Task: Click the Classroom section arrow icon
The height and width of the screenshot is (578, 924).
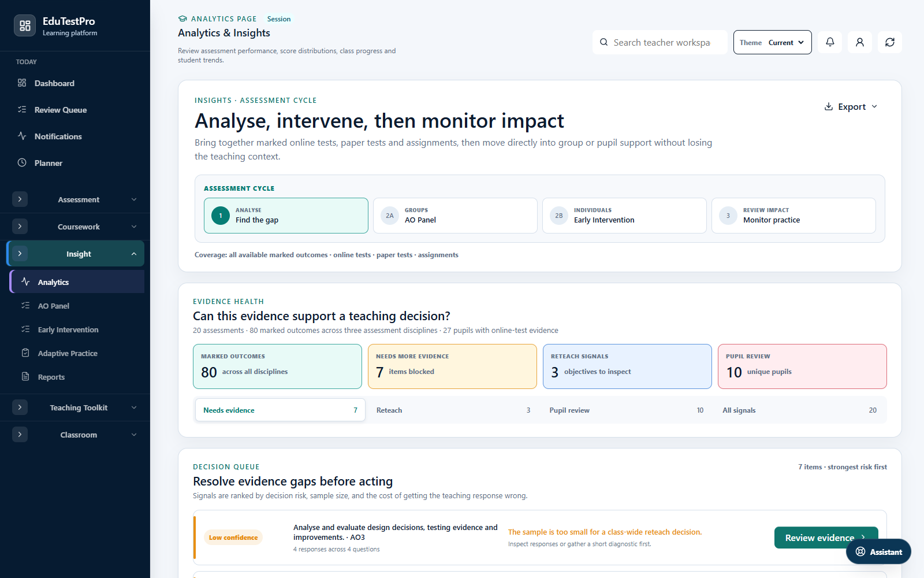Action: pyautogui.click(x=20, y=435)
